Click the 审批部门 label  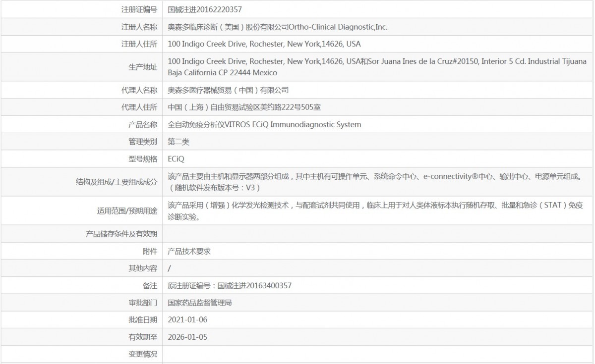[x=143, y=303]
